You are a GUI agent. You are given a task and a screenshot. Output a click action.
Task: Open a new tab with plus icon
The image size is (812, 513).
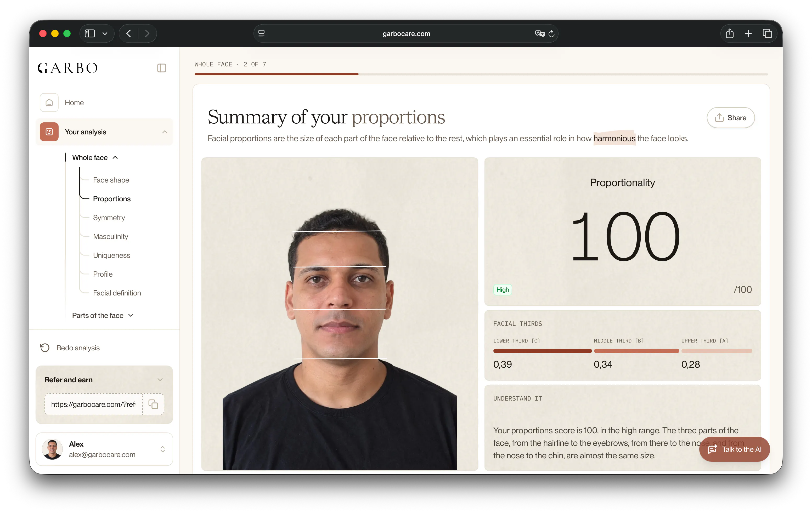[748, 33]
